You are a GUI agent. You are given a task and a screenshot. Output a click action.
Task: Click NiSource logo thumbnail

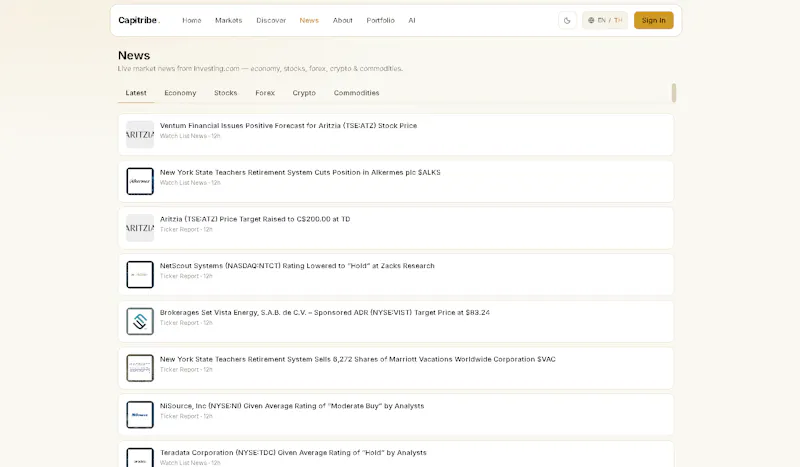(x=140, y=414)
